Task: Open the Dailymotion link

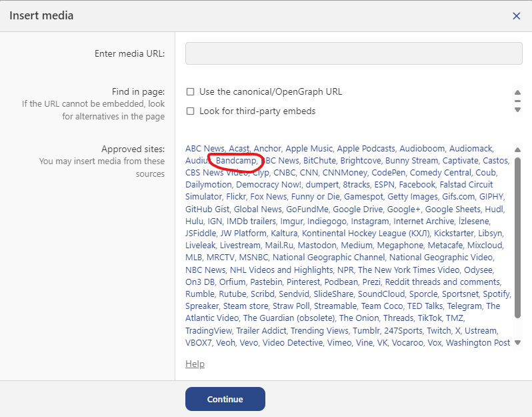Action: tap(208, 184)
